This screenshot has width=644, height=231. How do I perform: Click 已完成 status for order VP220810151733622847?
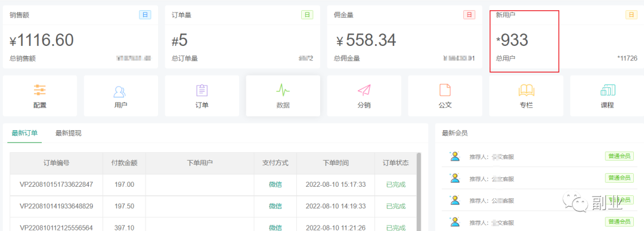coord(396,184)
